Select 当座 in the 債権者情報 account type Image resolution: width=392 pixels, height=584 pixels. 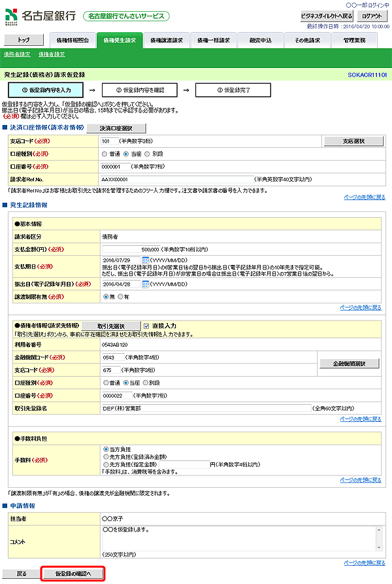tap(126, 383)
